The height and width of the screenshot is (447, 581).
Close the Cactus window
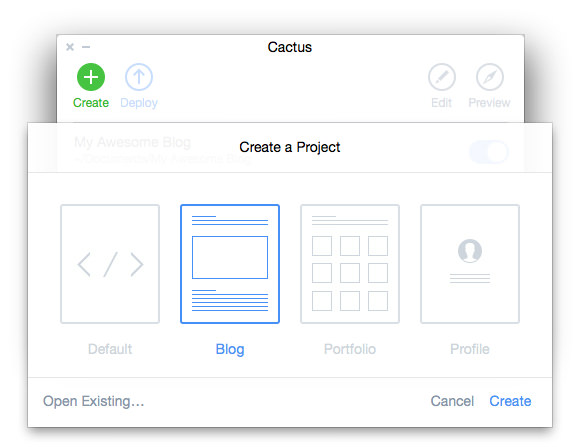tap(70, 47)
